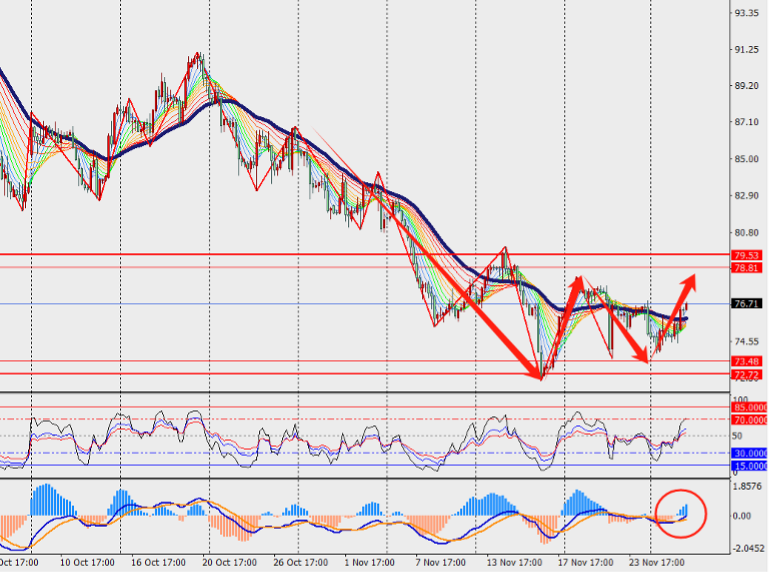
Task: Click the 20 Oct 17:00 time label
Action: [229, 563]
